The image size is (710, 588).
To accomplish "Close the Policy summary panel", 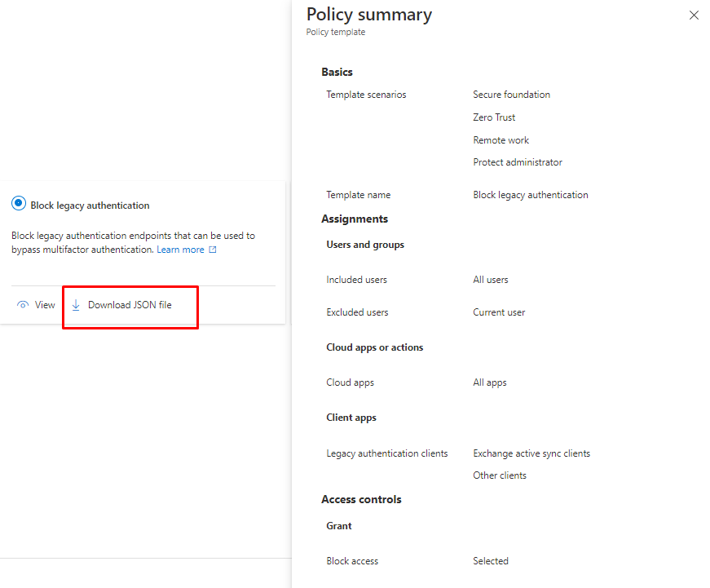I will click(x=694, y=15).
